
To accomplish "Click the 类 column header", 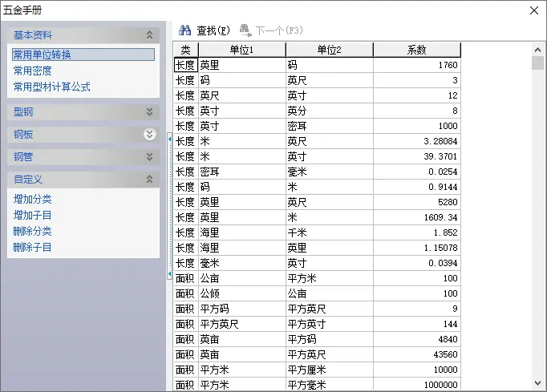I will [186, 50].
